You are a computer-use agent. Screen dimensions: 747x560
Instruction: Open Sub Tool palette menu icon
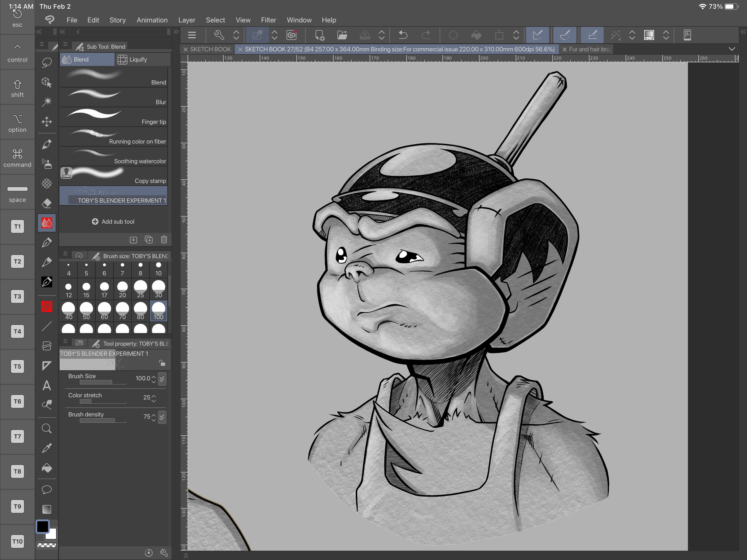66,44
